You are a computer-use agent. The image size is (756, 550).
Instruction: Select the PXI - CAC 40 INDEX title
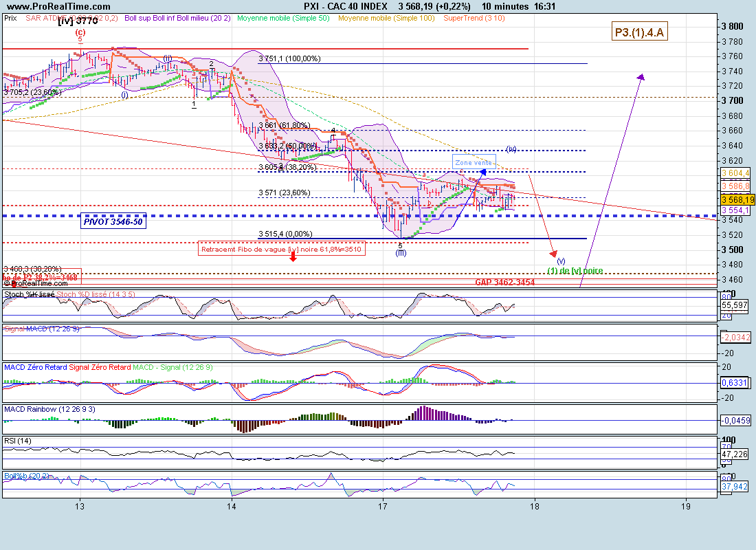coord(345,6)
